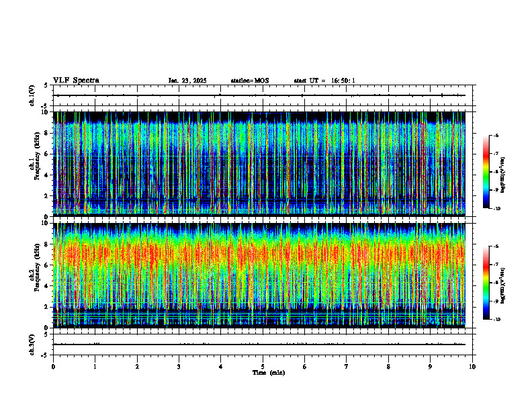Click the "-9" label on ch.2 colorbar
Image resolution: width=532 pixels, height=411 pixels.
click(x=496, y=301)
